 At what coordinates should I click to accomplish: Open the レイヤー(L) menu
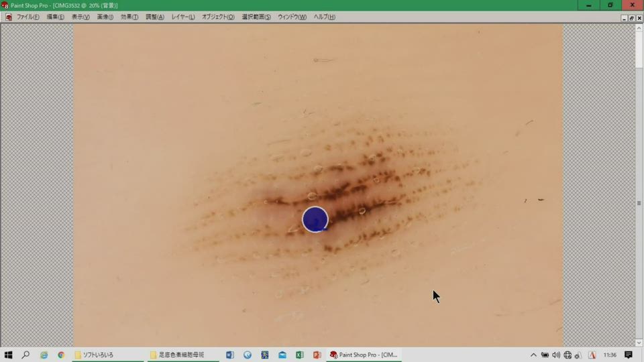(x=183, y=17)
